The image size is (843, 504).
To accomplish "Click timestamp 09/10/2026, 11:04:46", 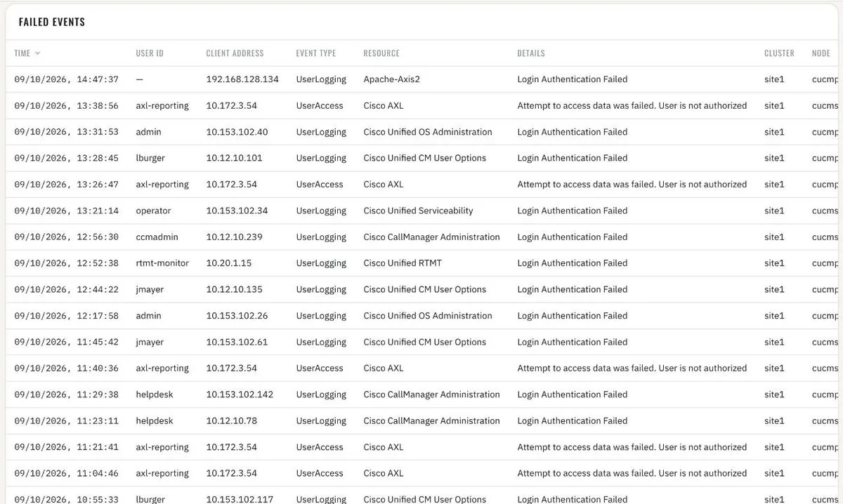I will pos(67,473).
